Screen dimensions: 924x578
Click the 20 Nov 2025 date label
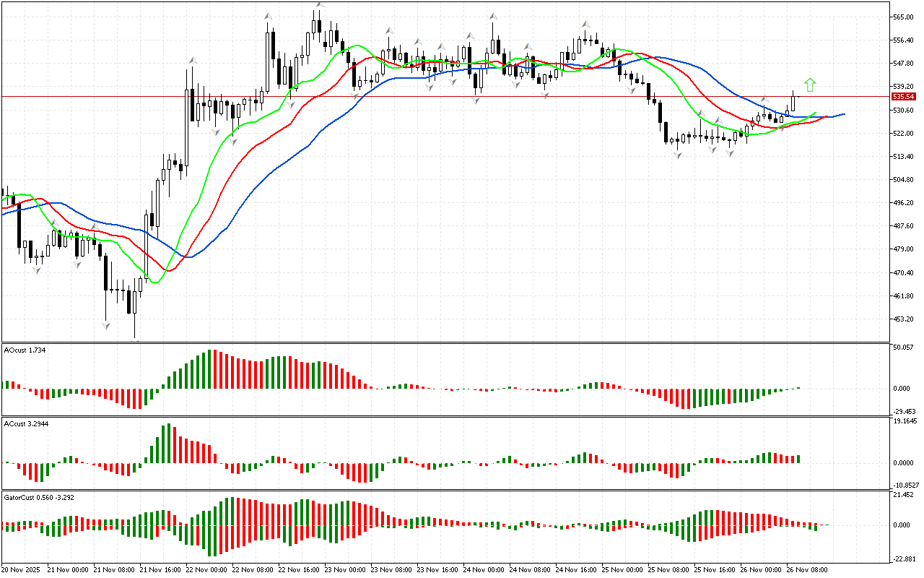tap(23, 570)
